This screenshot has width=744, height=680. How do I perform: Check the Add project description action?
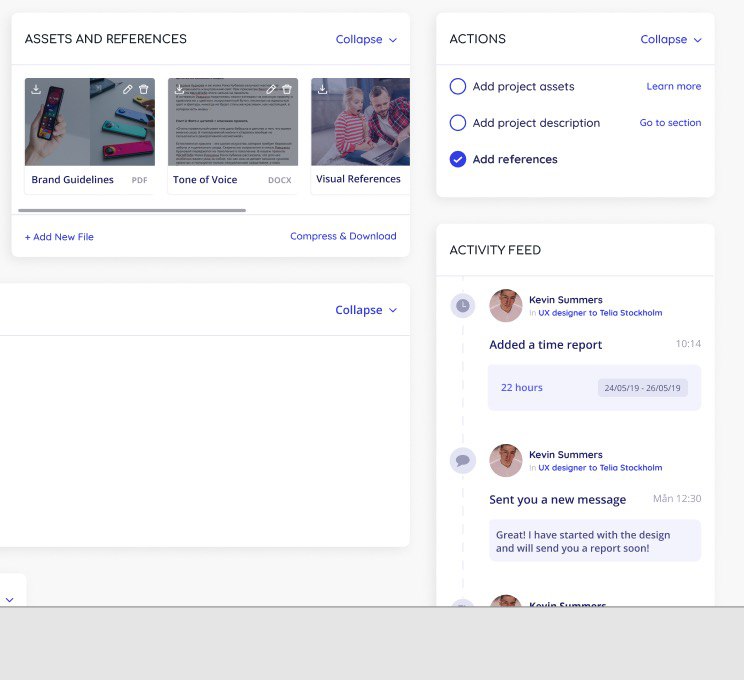pos(458,123)
